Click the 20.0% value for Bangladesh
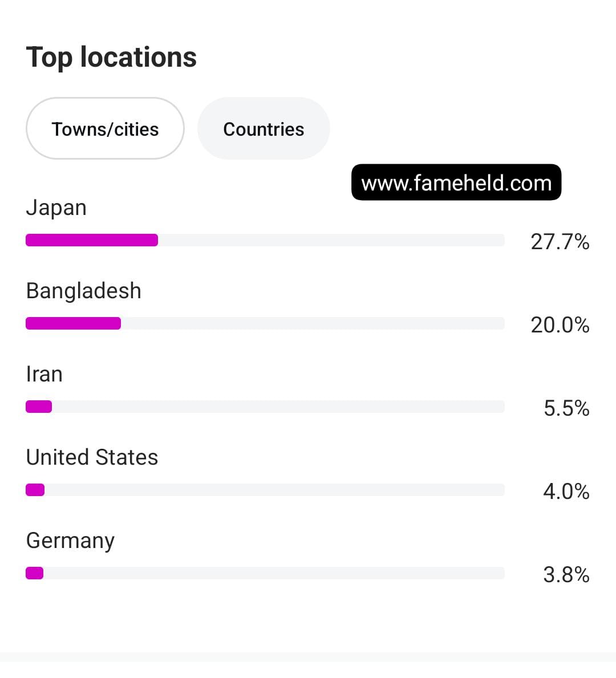Image resolution: width=616 pixels, height=678 pixels. click(x=560, y=324)
